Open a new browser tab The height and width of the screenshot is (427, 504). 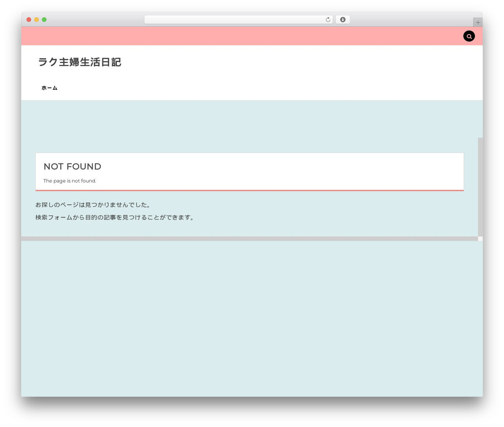[478, 22]
